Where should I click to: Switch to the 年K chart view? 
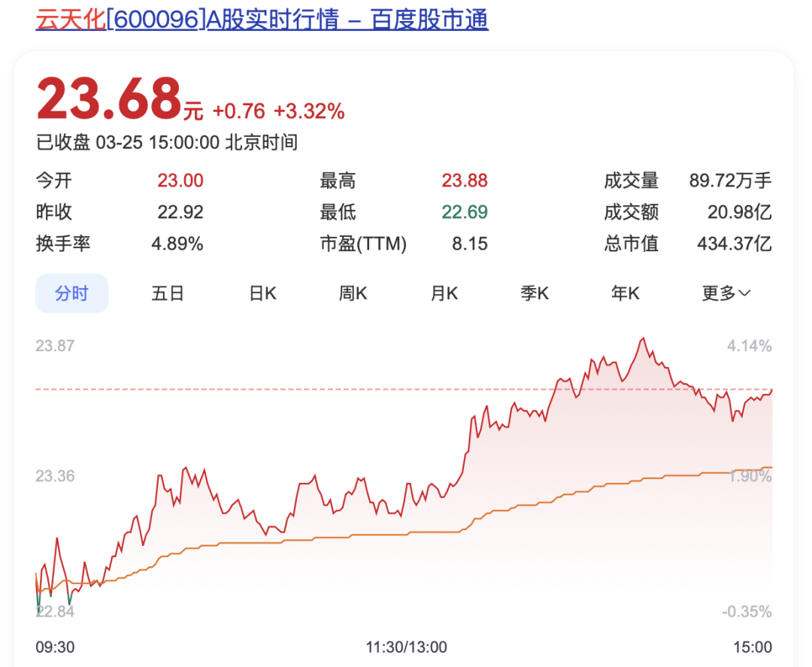(624, 293)
